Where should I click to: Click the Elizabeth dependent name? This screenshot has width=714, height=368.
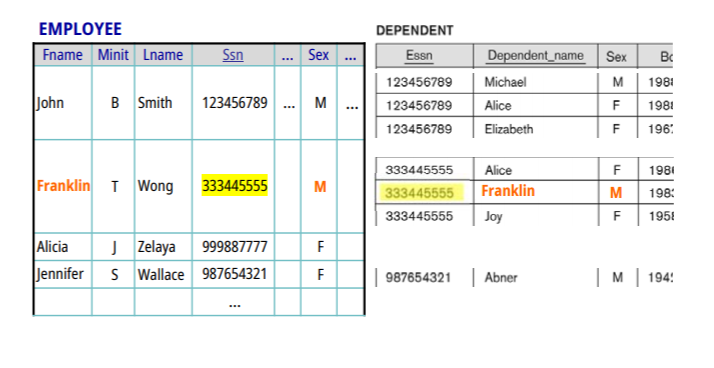point(509,129)
